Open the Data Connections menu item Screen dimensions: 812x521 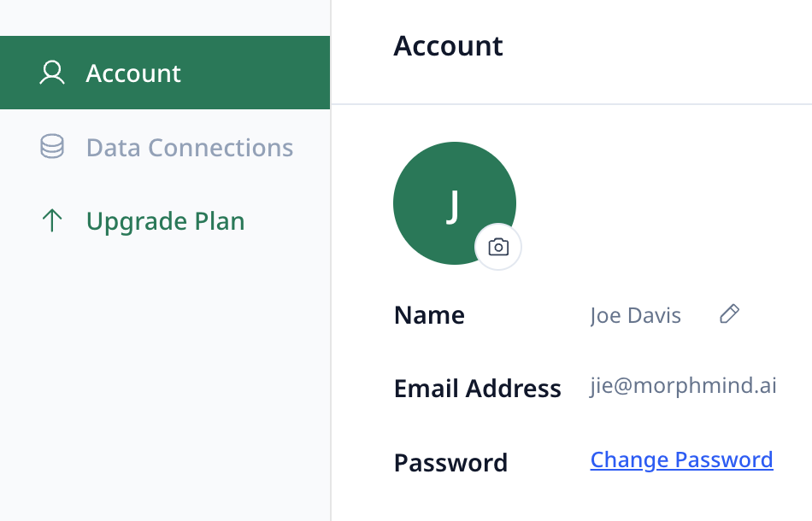(x=189, y=148)
